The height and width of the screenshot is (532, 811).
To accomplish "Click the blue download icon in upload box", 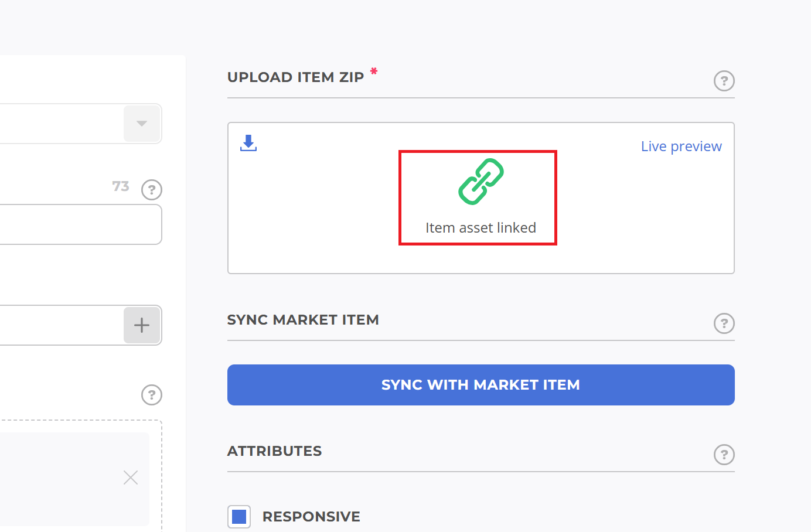I will point(248,143).
